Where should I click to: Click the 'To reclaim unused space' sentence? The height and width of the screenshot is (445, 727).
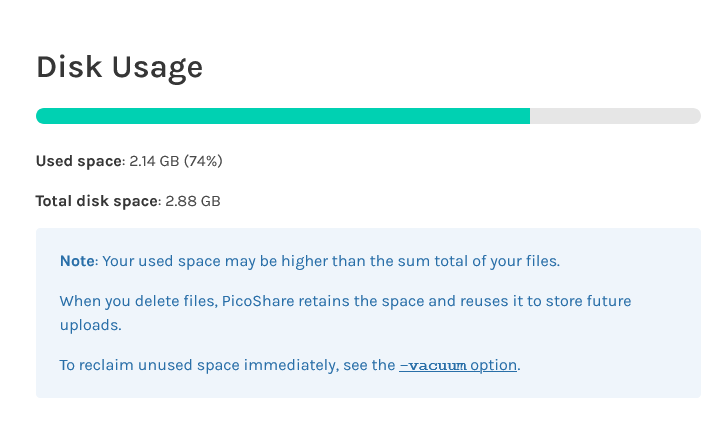[x=290, y=365]
